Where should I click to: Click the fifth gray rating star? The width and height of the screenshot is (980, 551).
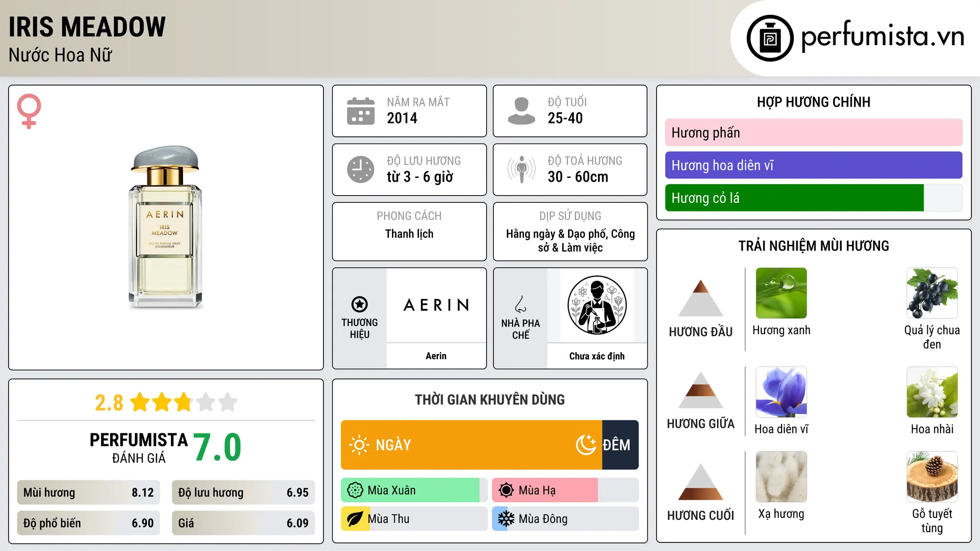coord(228,402)
